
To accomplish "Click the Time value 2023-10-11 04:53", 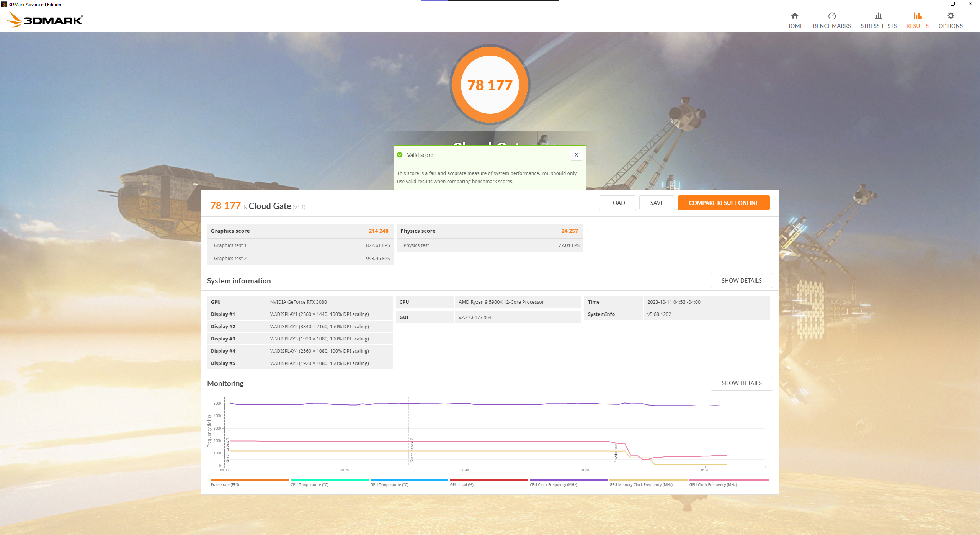I will coord(674,302).
